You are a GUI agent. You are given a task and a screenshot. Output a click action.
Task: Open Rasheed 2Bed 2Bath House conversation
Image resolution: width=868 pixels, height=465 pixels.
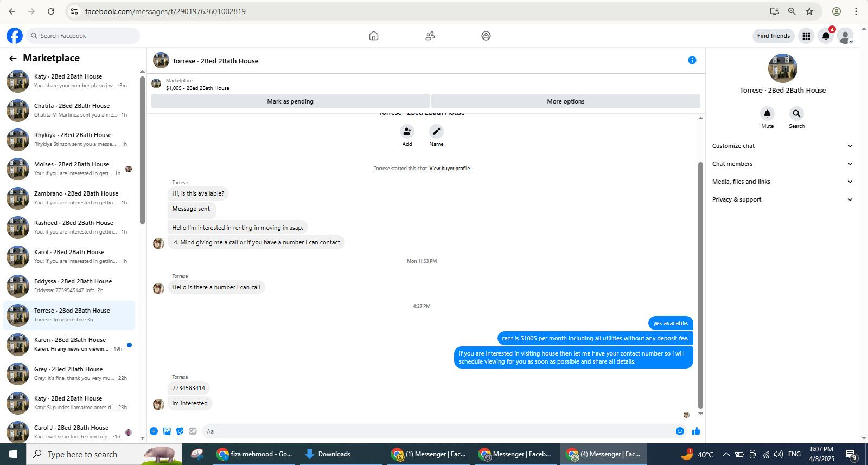pyautogui.click(x=69, y=227)
